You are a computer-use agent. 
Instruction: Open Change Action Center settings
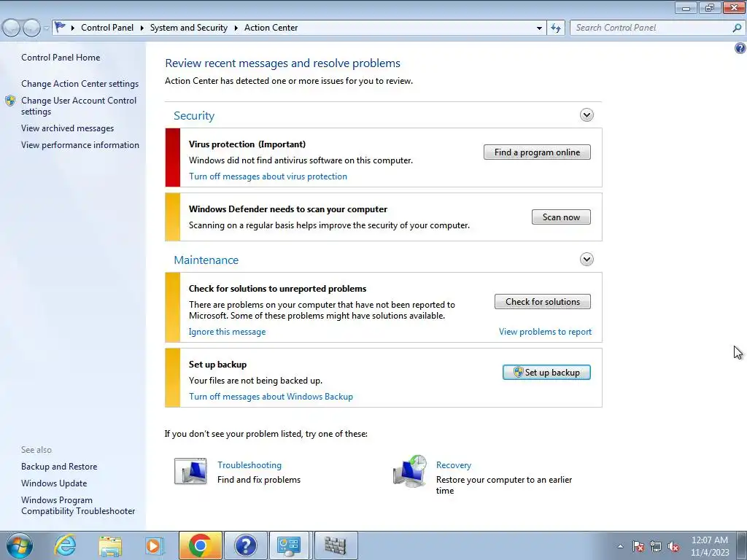(x=80, y=83)
